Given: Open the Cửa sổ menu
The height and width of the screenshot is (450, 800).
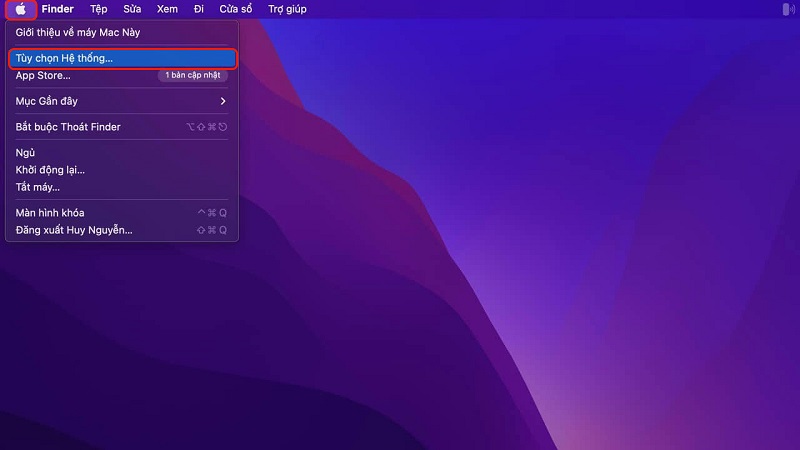Looking at the screenshot, I should click(234, 9).
